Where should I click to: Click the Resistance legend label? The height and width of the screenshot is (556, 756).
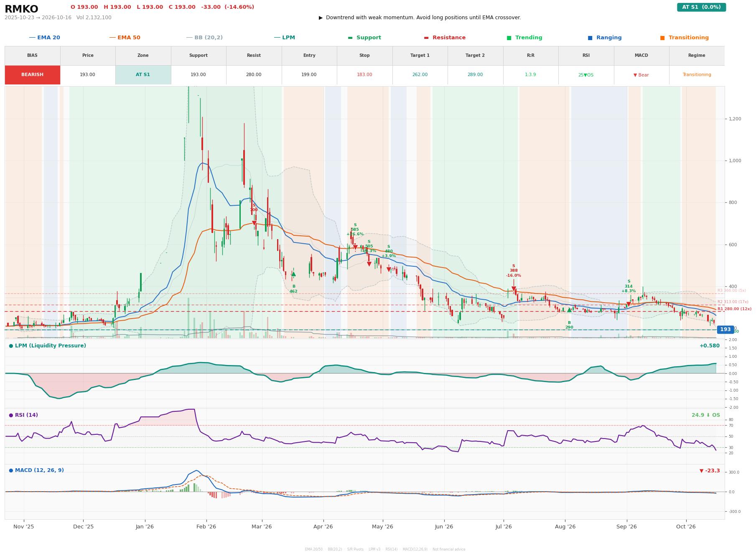(445, 38)
